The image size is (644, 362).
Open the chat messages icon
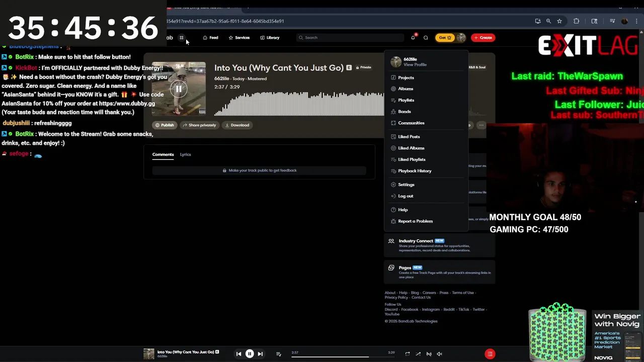point(426,38)
